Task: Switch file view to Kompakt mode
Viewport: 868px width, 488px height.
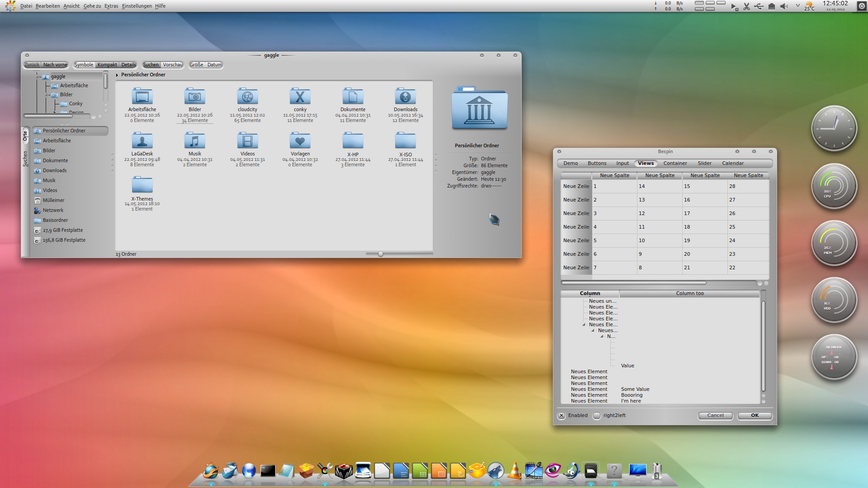Action: [x=107, y=65]
